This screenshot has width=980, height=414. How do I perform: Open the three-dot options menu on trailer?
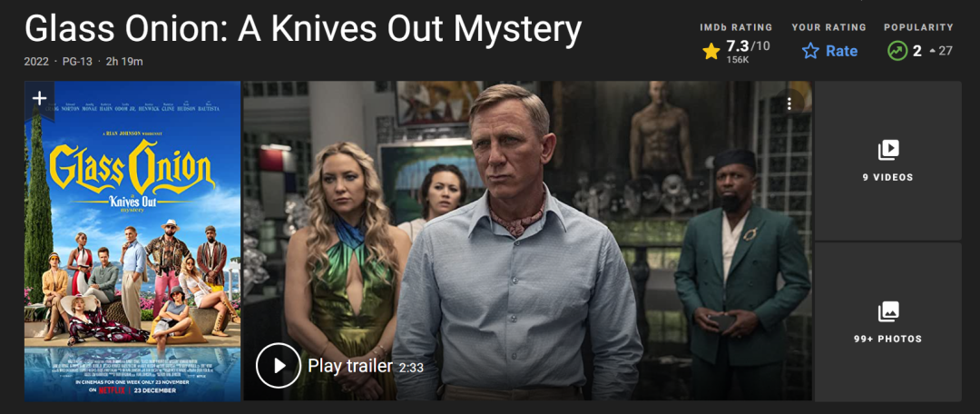[789, 103]
